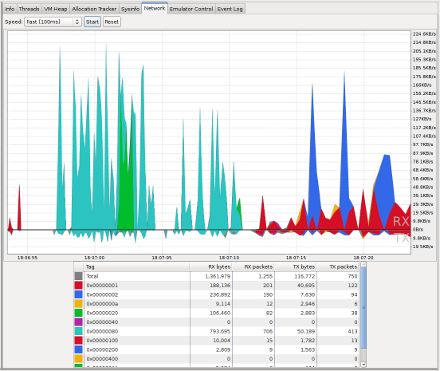The image size is (440, 371).
Task: Switch to the Threads tab
Action: tap(29, 9)
